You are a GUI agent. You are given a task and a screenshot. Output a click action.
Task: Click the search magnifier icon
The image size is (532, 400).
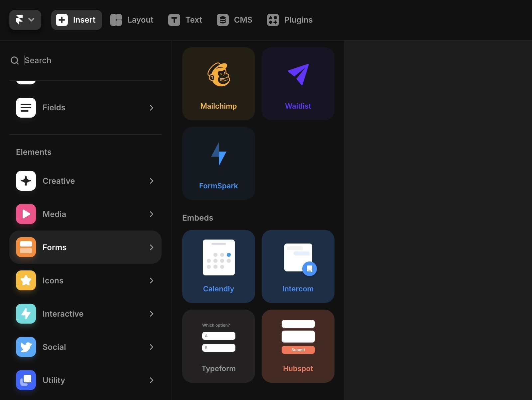coord(15,60)
